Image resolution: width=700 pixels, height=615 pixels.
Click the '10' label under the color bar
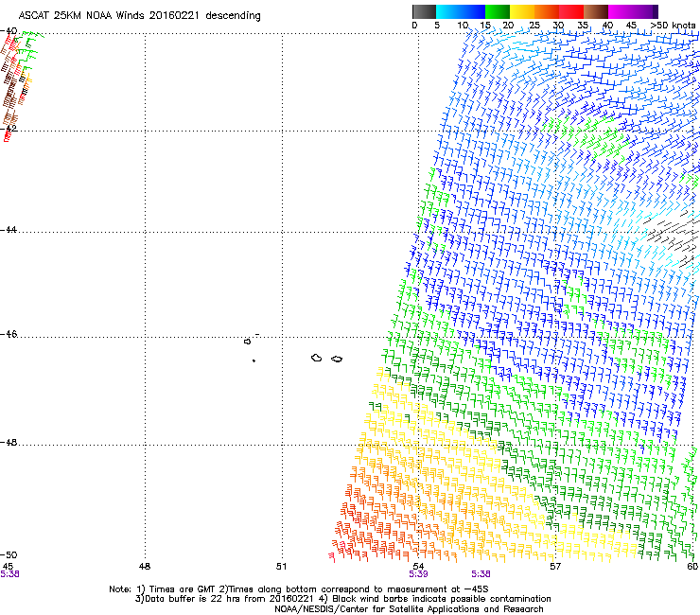(463, 26)
